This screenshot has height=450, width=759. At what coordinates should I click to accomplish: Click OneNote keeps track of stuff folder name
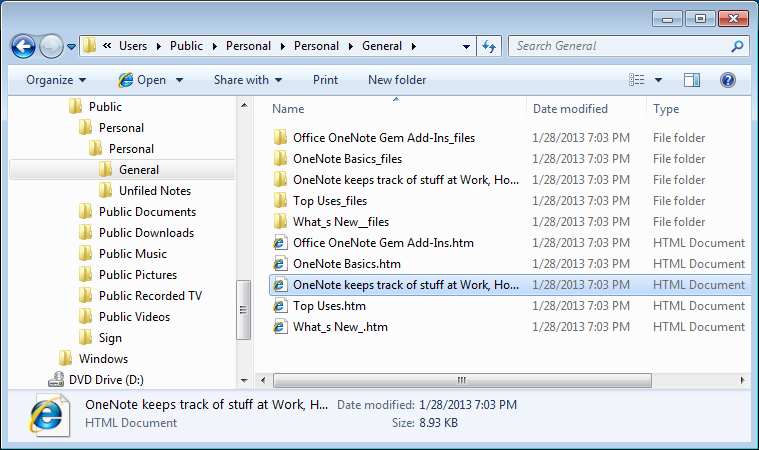coord(406,180)
